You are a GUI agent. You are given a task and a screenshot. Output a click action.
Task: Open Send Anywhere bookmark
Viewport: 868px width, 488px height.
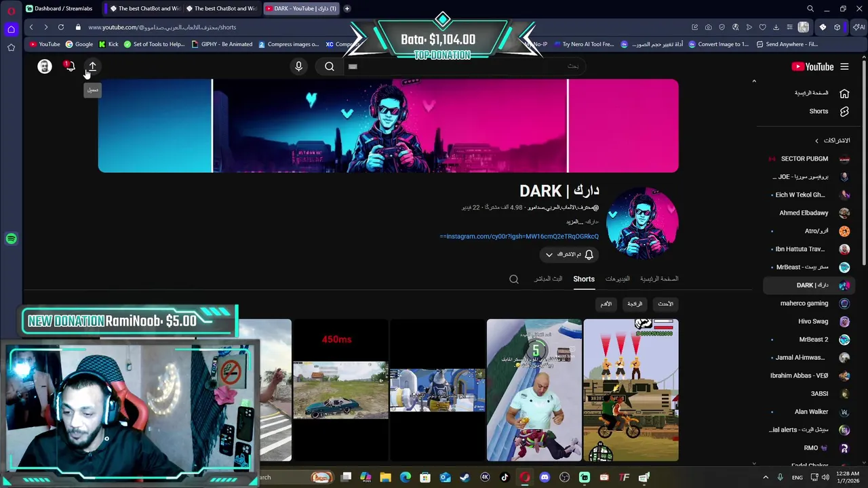pos(787,44)
